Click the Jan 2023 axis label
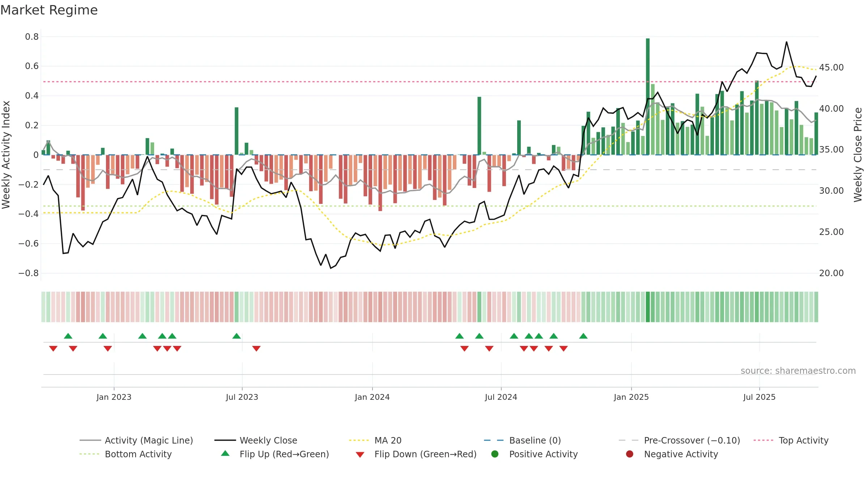 tap(114, 397)
